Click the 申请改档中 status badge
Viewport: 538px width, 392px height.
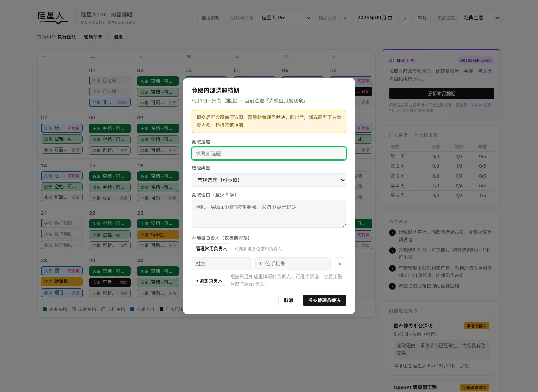pyautogui.click(x=476, y=326)
